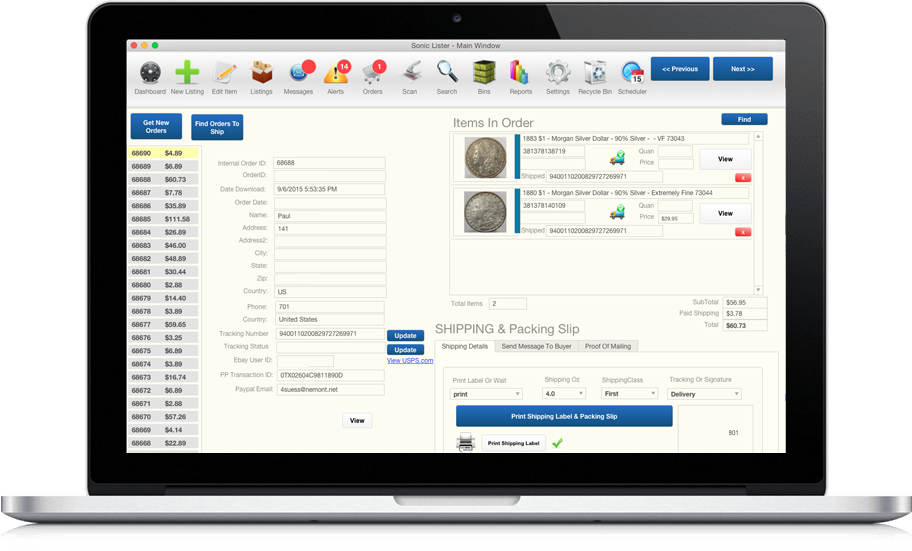Image resolution: width=912 pixels, height=551 pixels.
Task: Click Print Shipping Label & Packing Slip button
Action: pos(564,416)
